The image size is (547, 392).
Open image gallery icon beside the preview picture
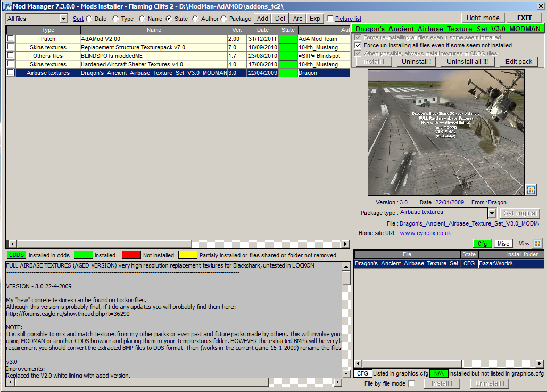531,190
